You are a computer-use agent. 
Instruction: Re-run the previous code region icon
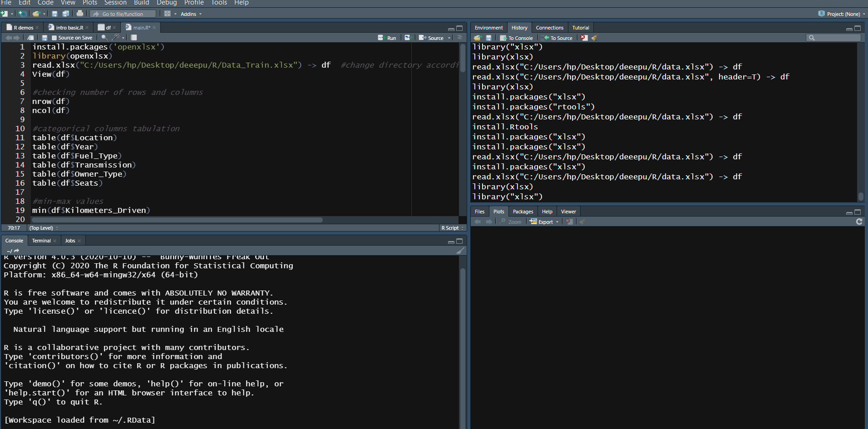click(408, 38)
